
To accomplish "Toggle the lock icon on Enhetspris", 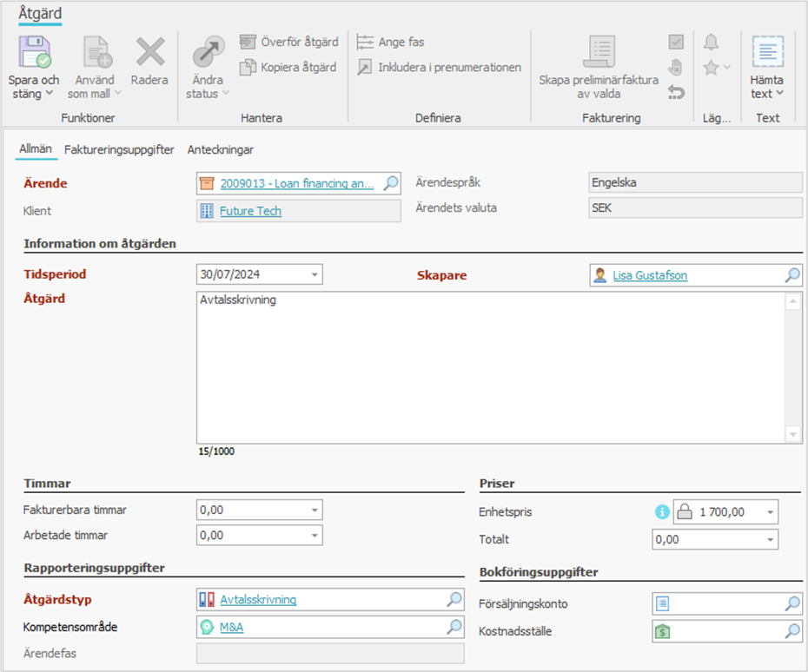I will coord(684,512).
